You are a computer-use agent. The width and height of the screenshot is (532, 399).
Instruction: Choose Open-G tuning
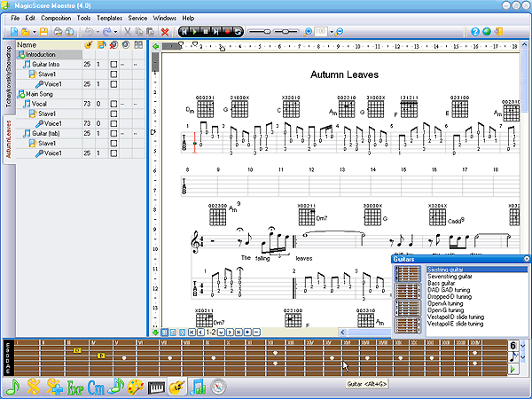[x=445, y=310]
